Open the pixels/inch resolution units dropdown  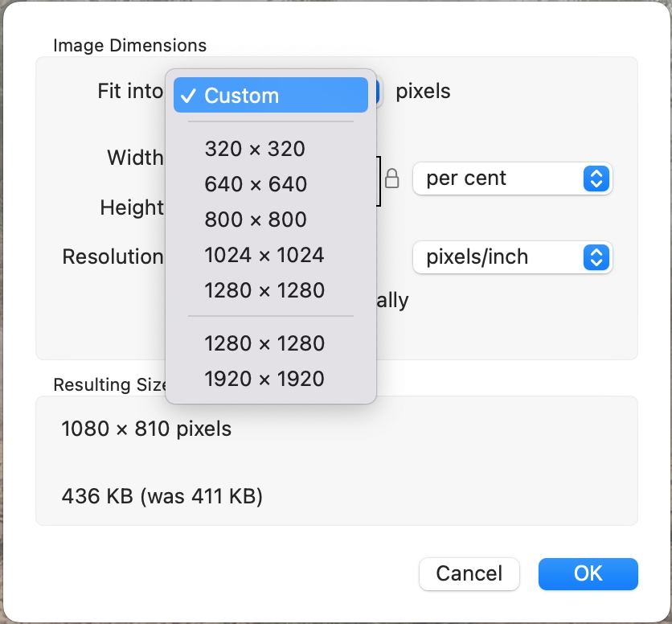[x=512, y=257]
